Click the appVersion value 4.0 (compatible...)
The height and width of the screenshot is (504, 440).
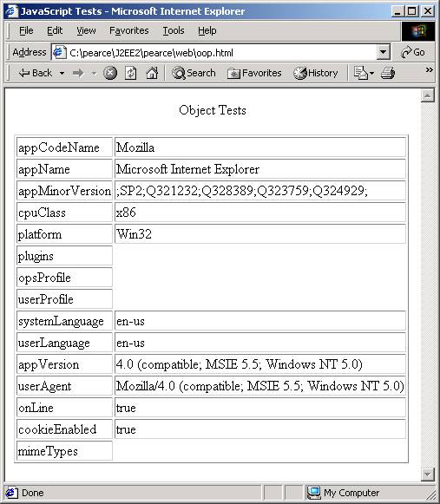pos(260,364)
